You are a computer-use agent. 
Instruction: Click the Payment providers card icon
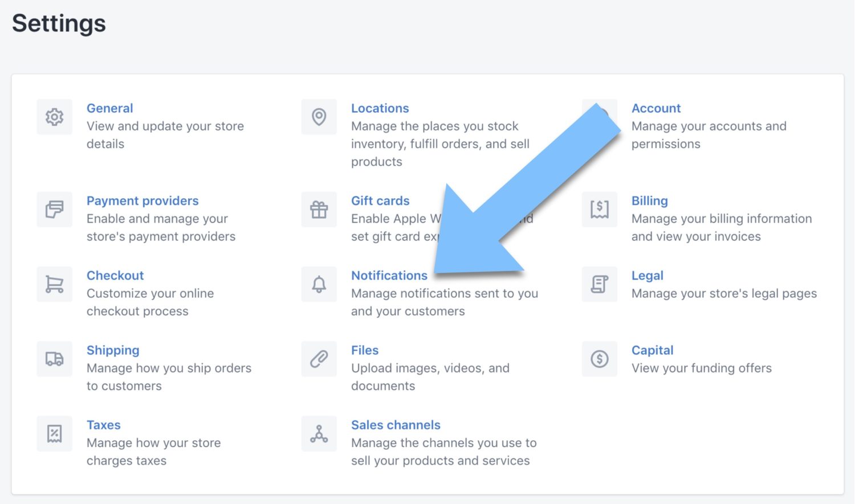point(54,210)
